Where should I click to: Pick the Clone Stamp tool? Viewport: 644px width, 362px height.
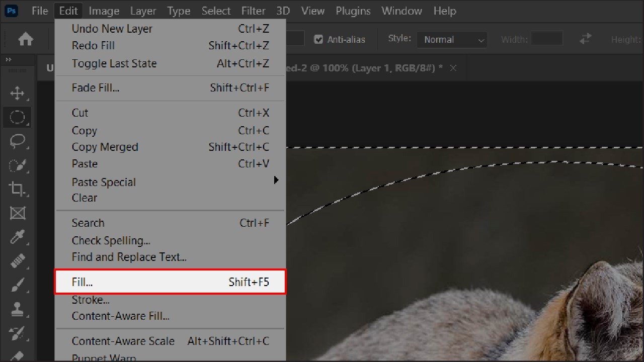17,309
